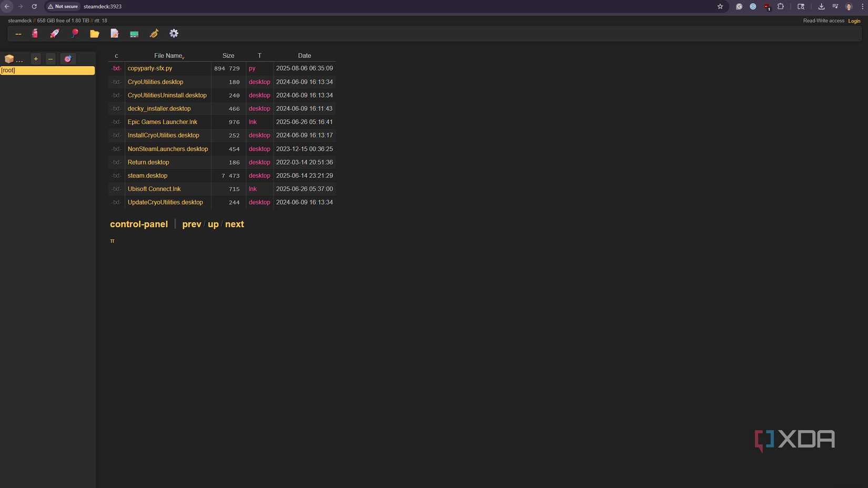The image size is (868, 488).
Task: Shrink the navpane with the minus button
Action: (51, 58)
